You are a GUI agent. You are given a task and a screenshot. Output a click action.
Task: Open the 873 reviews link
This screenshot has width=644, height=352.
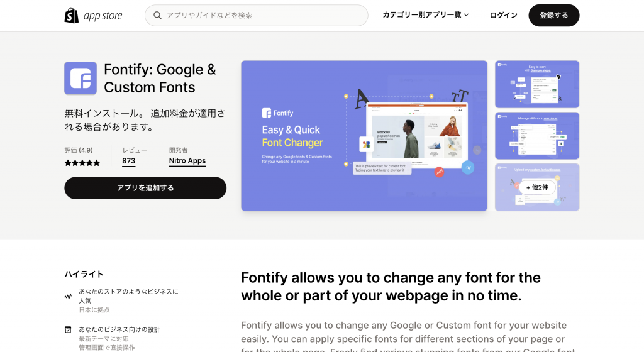(129, 161)
